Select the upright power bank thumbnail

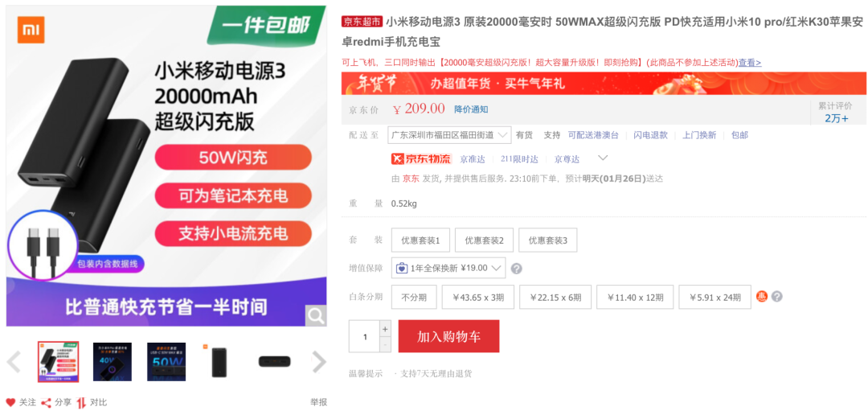click(221, 362)
